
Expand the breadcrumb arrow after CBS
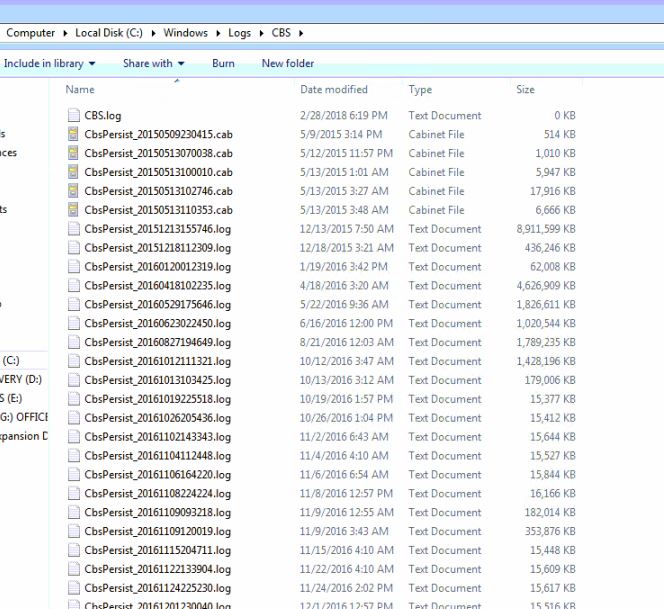[x=302, y=33]
